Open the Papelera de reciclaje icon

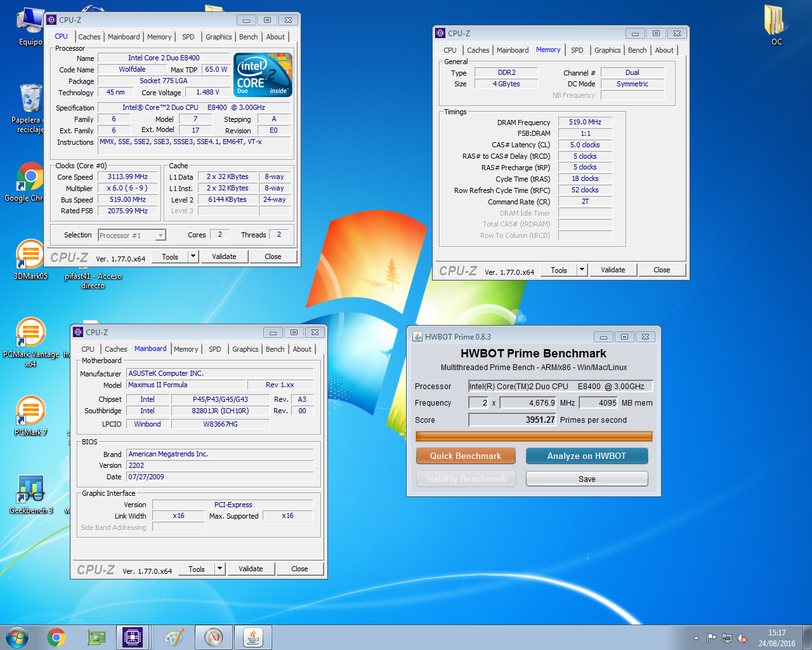(x=30, y=108)
